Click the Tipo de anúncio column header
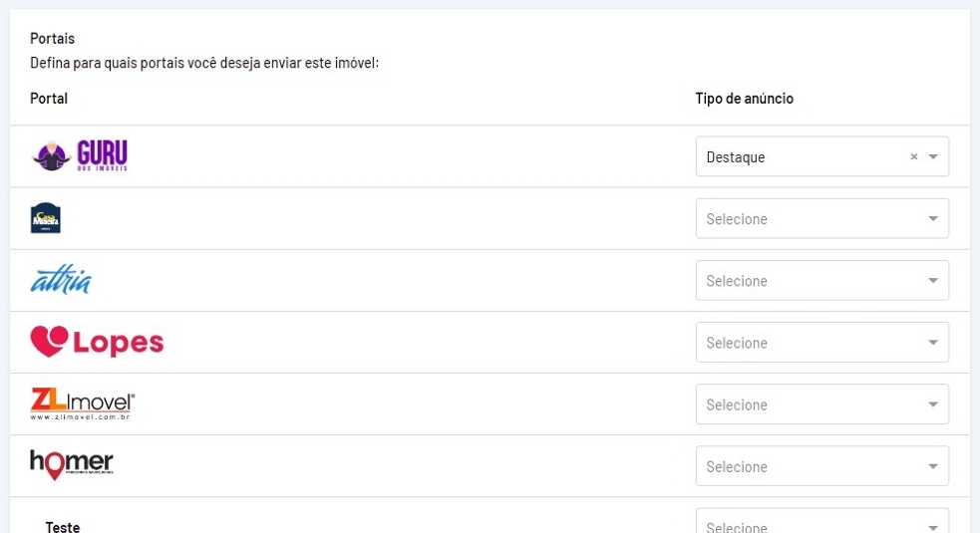980x533 pixels. (744, 99)
